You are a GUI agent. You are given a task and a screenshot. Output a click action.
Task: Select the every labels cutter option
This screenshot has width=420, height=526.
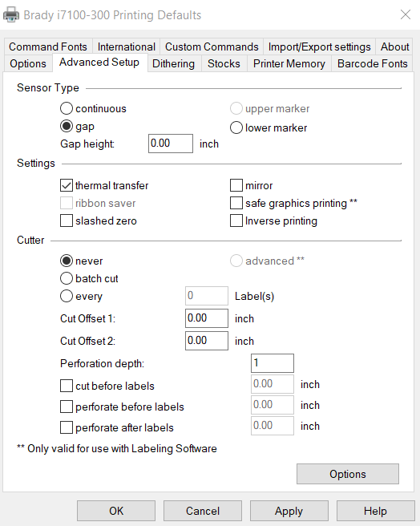click(x=67, y=296)
